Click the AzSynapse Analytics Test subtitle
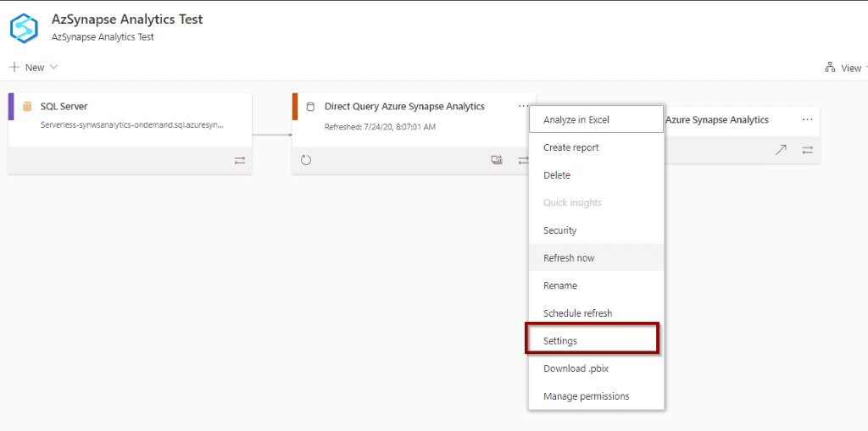868x431 pixels. tap(103, 37)
